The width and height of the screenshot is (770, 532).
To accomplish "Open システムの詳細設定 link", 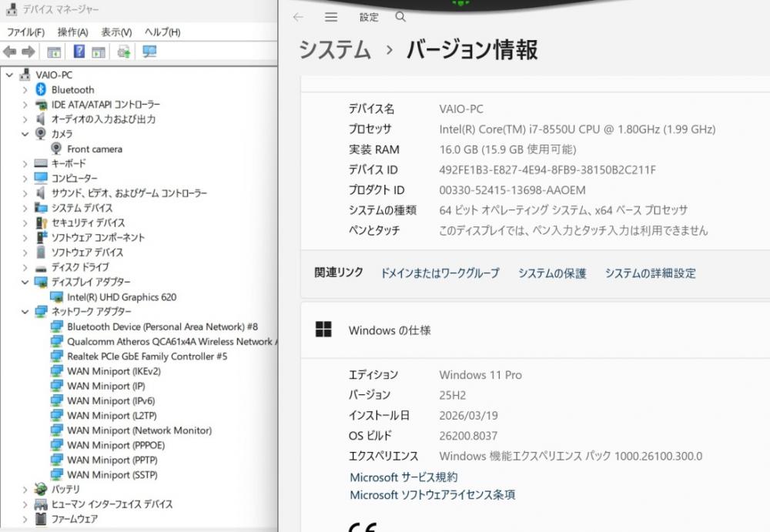I will pyautogui.click(x=650, y=273).
